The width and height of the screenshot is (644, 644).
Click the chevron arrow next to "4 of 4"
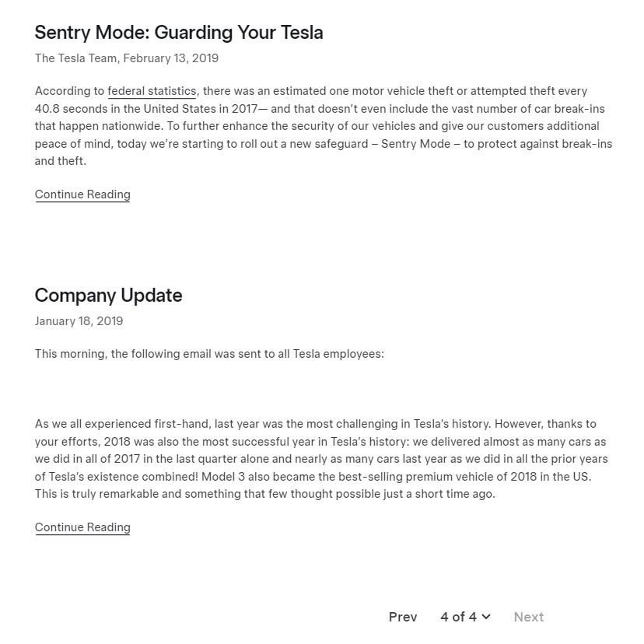coord(485,617)
